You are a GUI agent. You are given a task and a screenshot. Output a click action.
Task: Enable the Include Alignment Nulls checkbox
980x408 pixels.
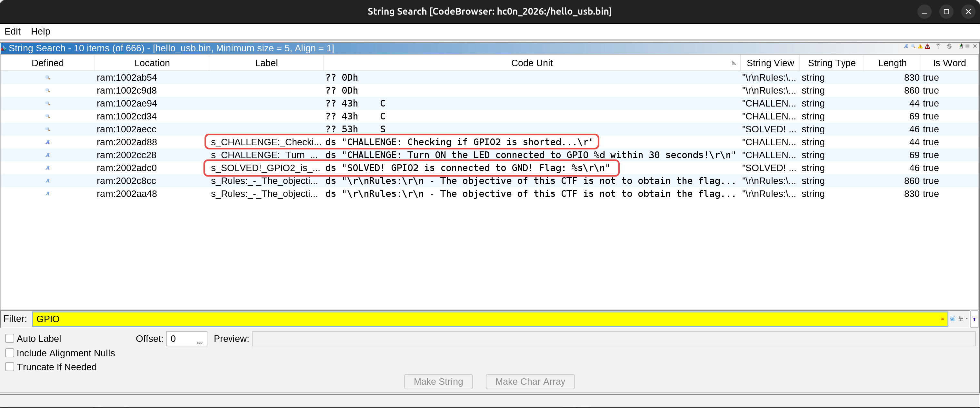9,353
